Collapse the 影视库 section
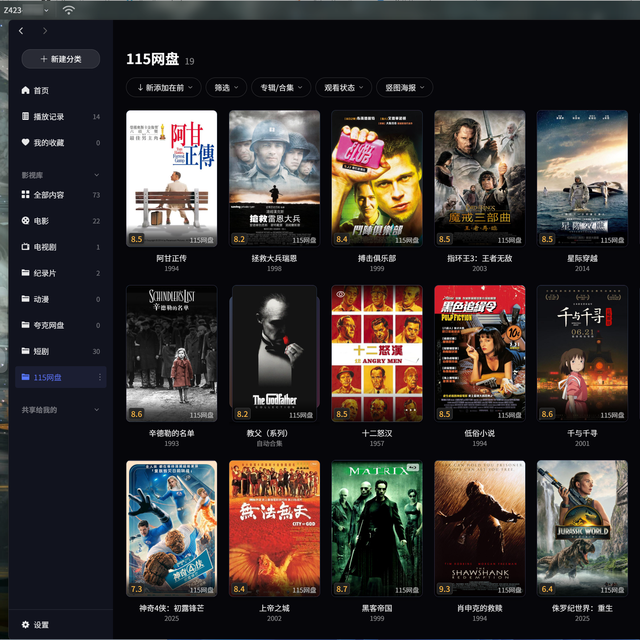The image size is (640, 640). [x=97, y=175]
